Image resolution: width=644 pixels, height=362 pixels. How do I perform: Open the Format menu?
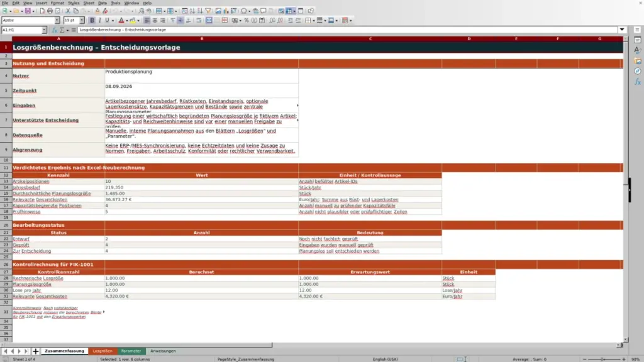[x=57, y=3]
